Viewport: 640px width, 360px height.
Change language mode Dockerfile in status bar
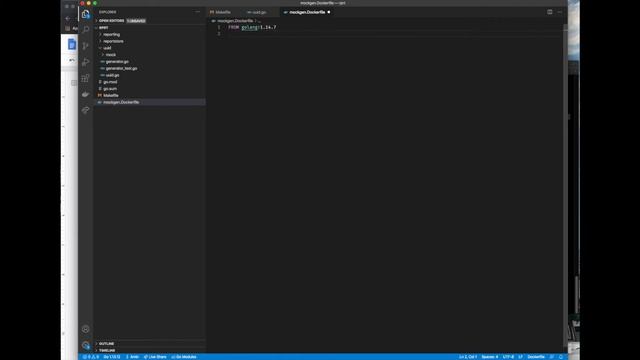pos(536,357)
